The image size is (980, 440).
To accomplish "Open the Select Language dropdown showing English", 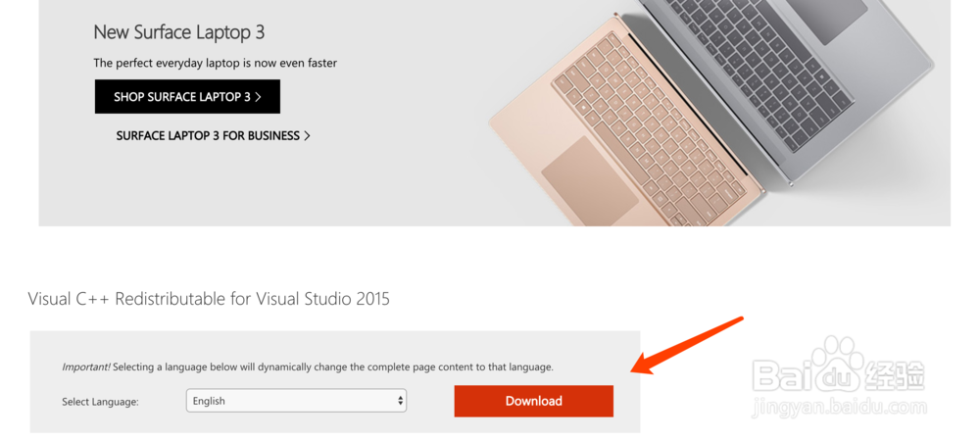I will (x=296, y=401).
